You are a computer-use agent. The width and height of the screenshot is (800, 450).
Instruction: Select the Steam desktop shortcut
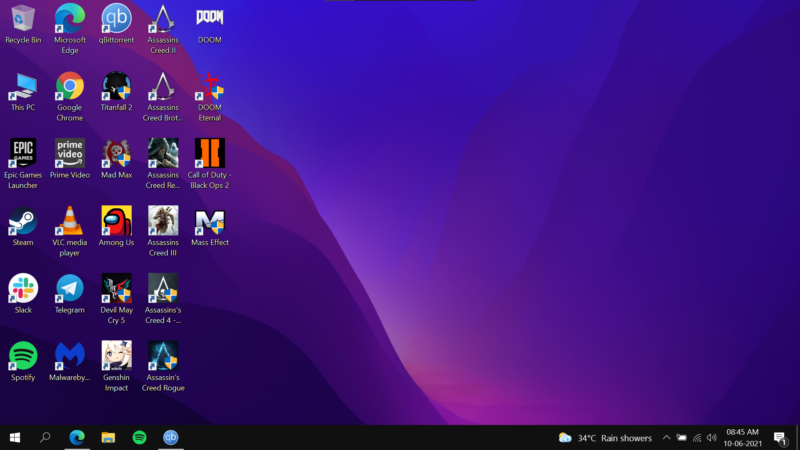click(23, 227)
